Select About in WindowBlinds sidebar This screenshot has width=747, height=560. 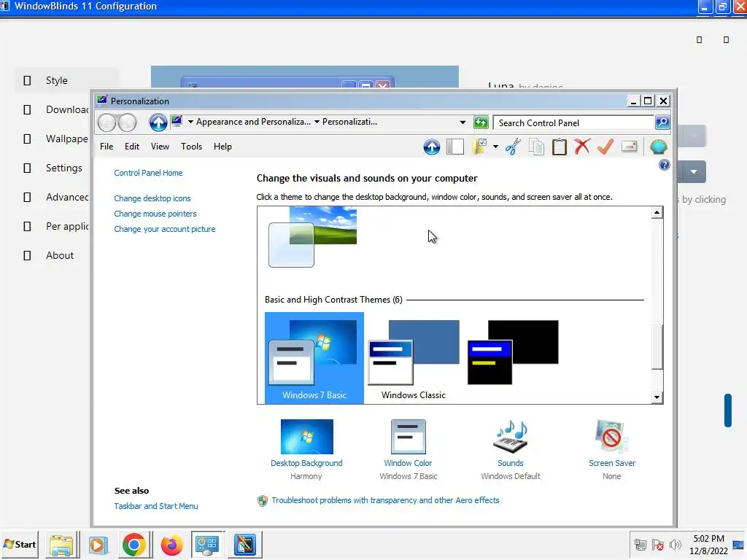60,256
